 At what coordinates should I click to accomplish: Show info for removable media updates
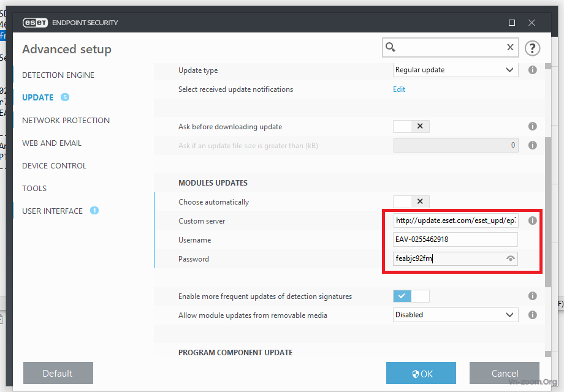[x=532, y=315]
